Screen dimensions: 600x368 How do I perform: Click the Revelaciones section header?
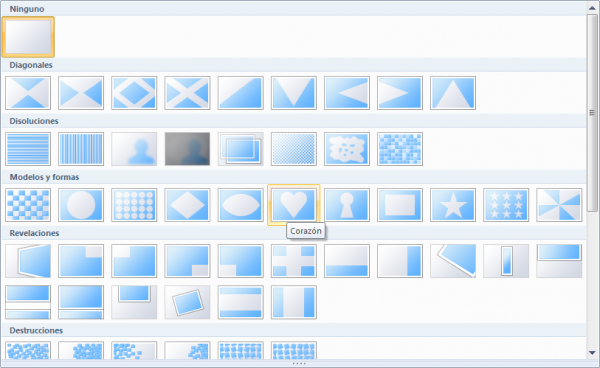click(294, 233)
